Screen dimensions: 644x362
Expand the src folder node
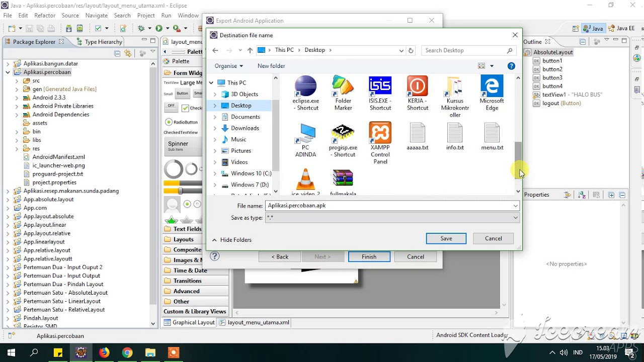(17, 80)
